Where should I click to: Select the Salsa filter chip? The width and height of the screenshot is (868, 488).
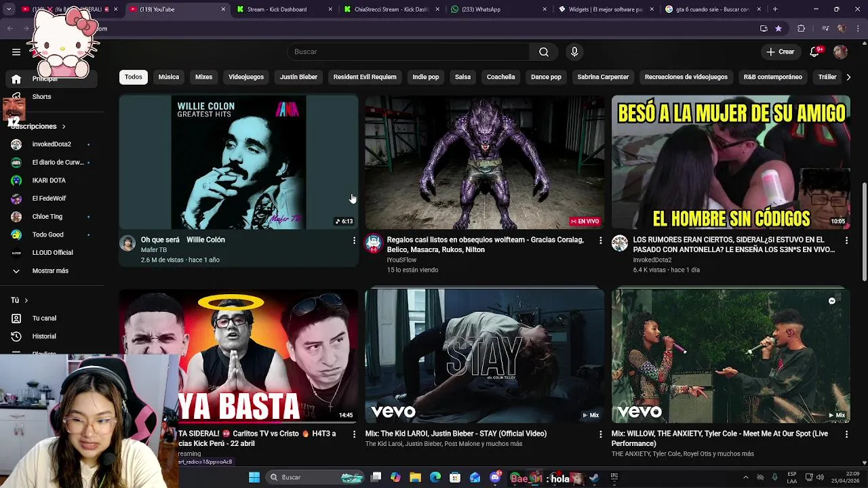coord(463,77)
